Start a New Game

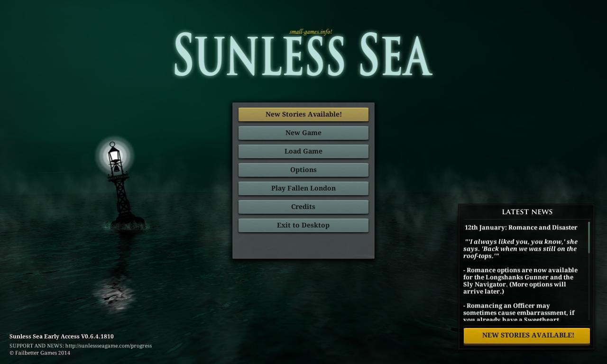click(x=303, y=133)
